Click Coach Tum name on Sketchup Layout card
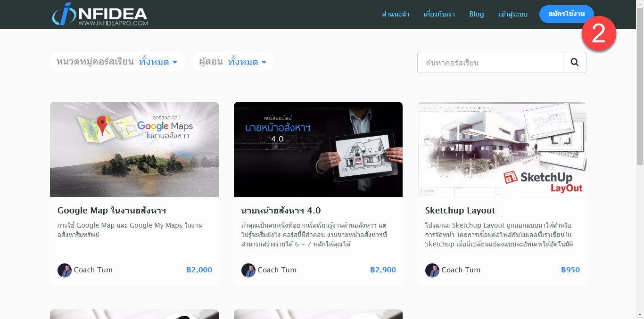644x319 pixels. click(461, 270)
